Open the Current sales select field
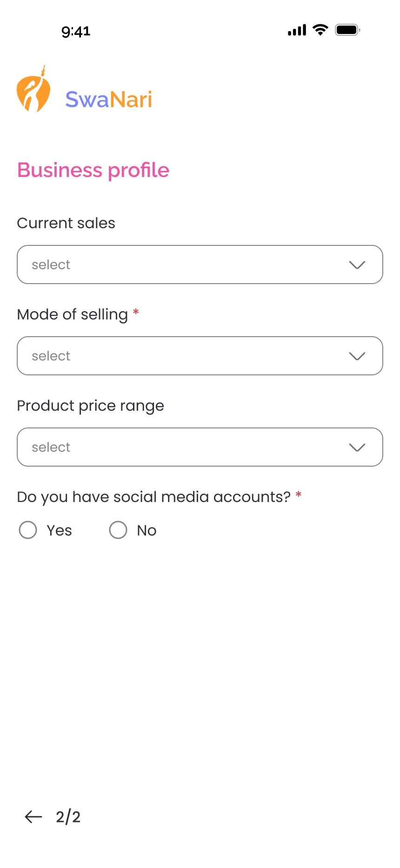This screenshot has width=400, height=868. 186,264
